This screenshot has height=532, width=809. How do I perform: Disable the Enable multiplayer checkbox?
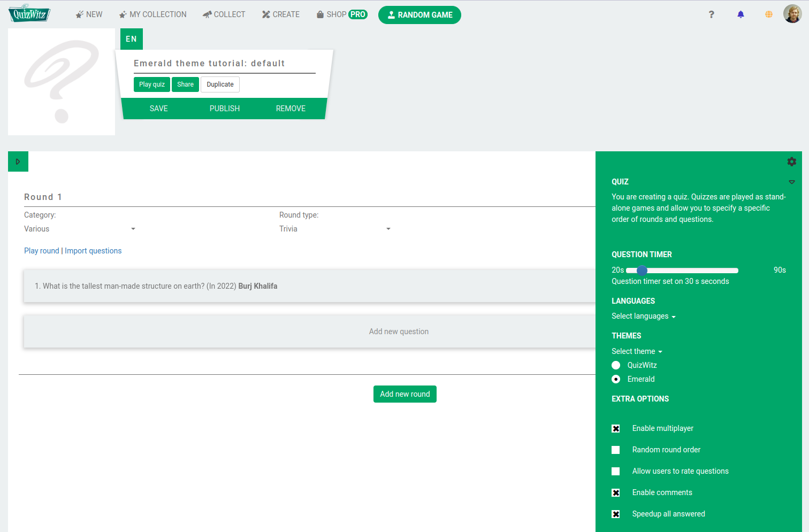616,428
